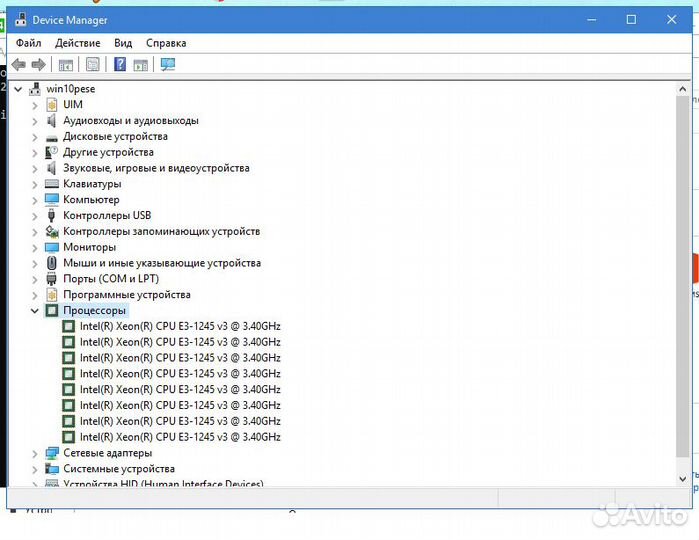
Task: Click the display icon for Мониторы
Action: 52,247
